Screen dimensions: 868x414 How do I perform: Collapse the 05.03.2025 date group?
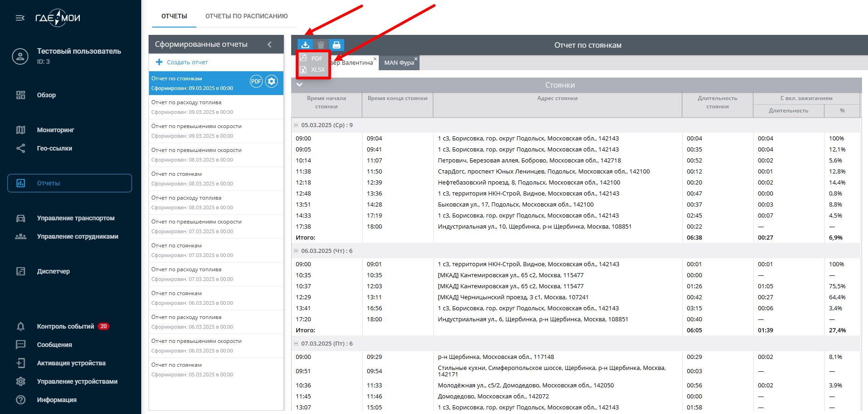pos(296,125)
